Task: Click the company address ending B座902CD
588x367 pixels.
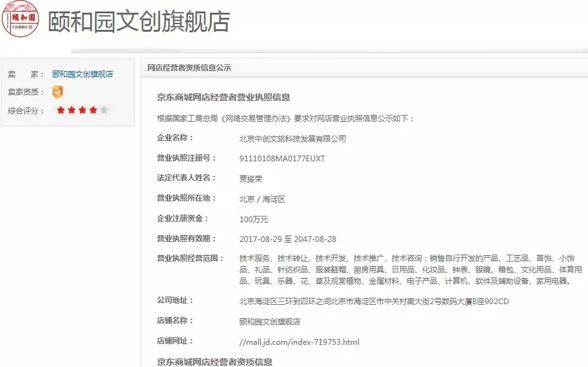Action: 374,302
